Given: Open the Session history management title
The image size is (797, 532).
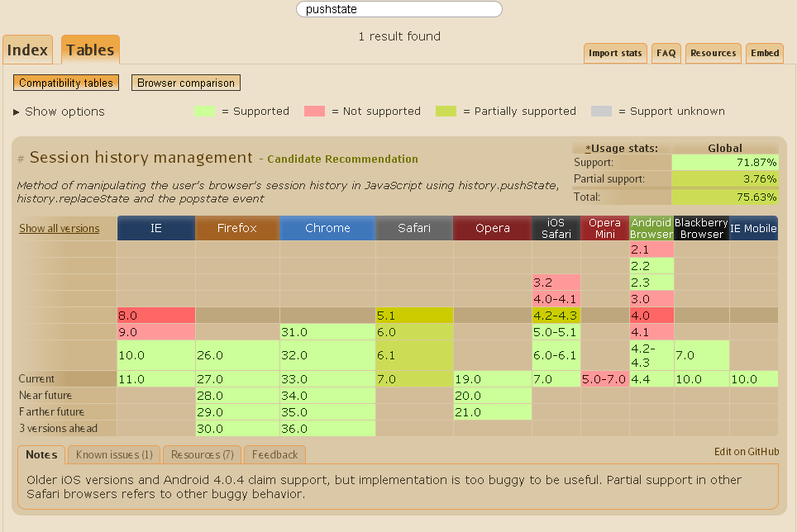Looking at the screenshot, I should (141, 157).
